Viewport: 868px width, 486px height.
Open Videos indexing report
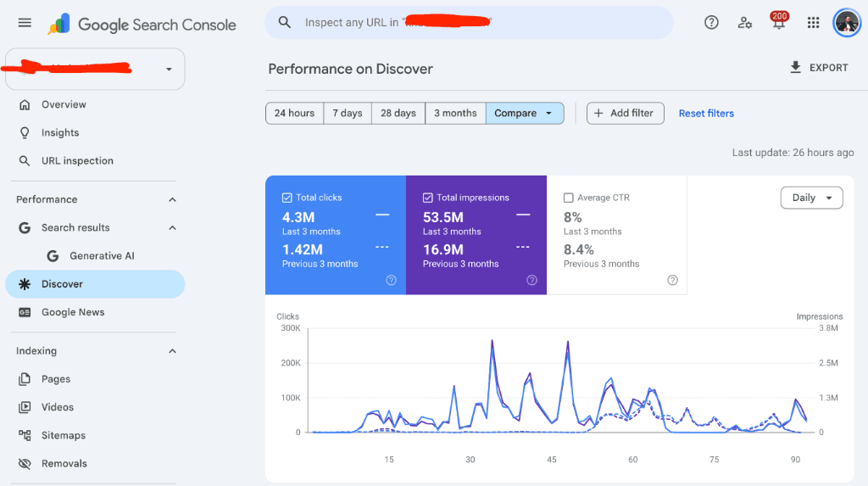pyautogui.click(x=95, y=407)
